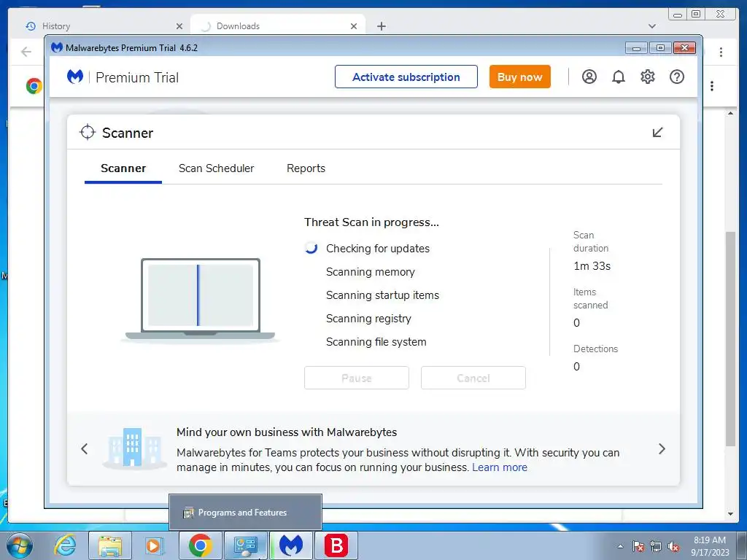Cancel the threat scan
747x560 pixels.
click(x=473, y=378)
